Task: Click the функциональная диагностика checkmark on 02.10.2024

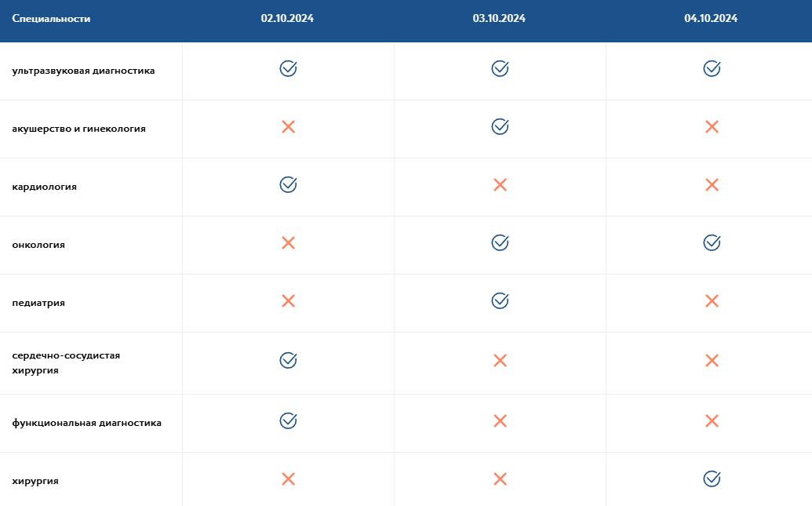Action: coord(288,420)
